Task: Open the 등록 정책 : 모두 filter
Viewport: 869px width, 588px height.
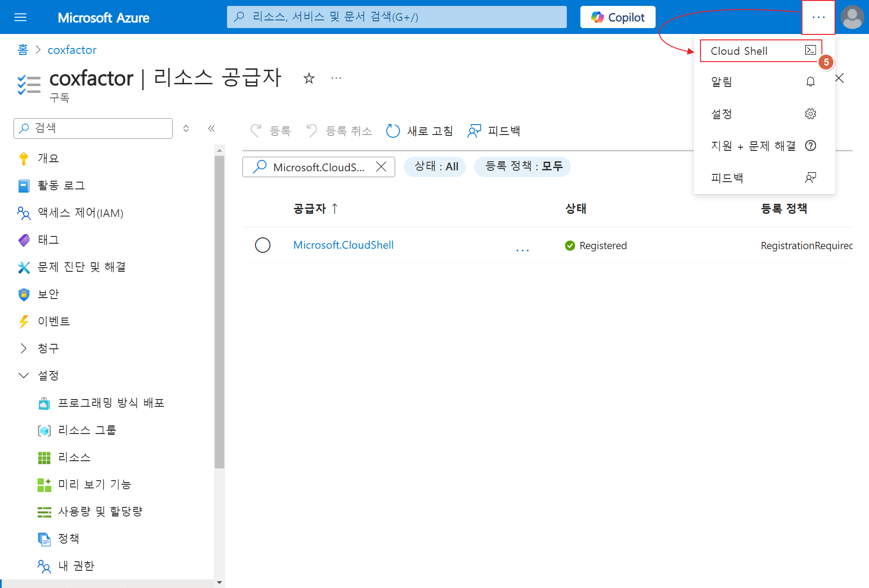Action: [523, 167]
